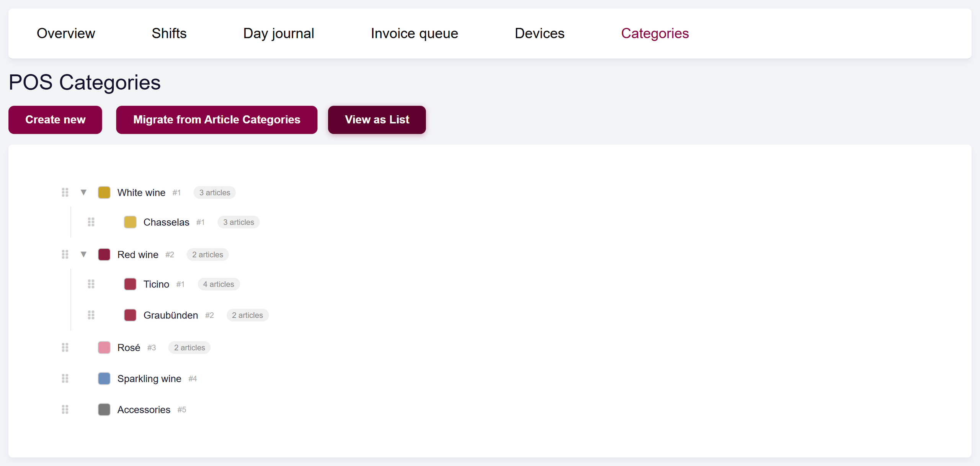Click the pink Rosé color swatch
The width and height of the screenshot is (980, 466).
pos(104,348)
